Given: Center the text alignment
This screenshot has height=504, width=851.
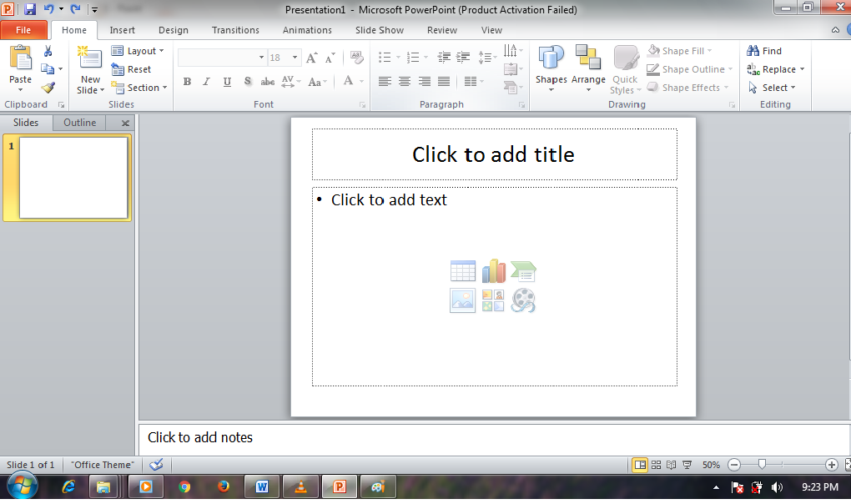Looking at the screenshot, I should (x=405, y=82).
